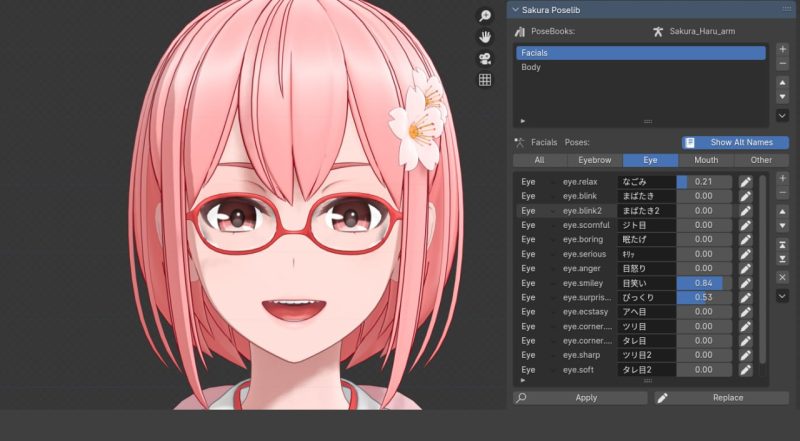Click the eye.surprise value slider

(704, 298)
